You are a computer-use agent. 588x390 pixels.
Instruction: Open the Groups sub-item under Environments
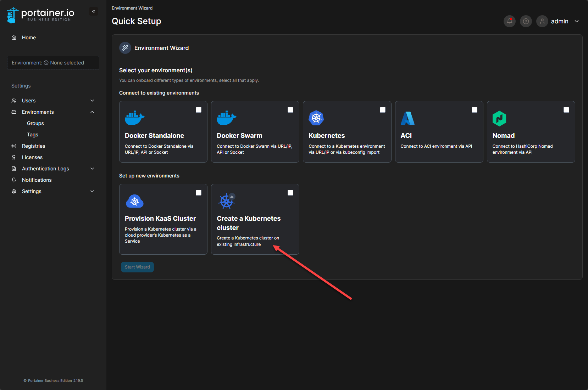pos(35,123)
